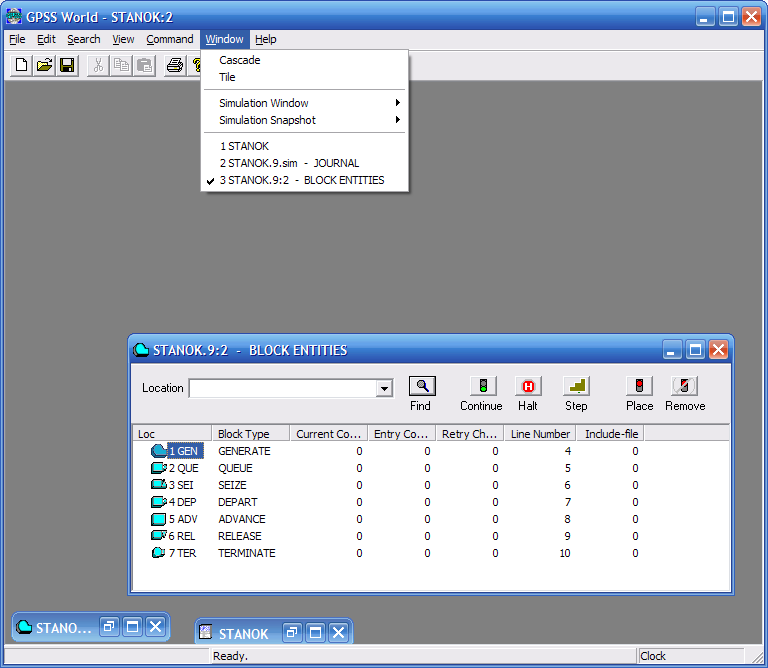The width and height of the screenshot is (768, 668).
Task: Select the 5 ADV block icon
Action: tap(159, 519)
